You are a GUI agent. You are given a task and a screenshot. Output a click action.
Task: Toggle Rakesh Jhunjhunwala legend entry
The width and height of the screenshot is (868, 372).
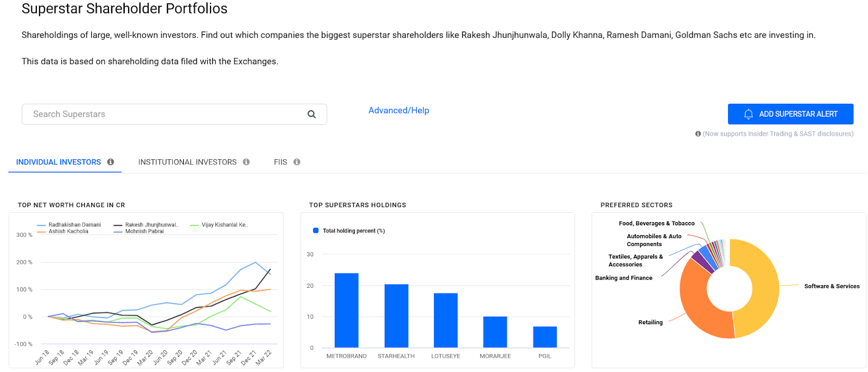point(146,225)
